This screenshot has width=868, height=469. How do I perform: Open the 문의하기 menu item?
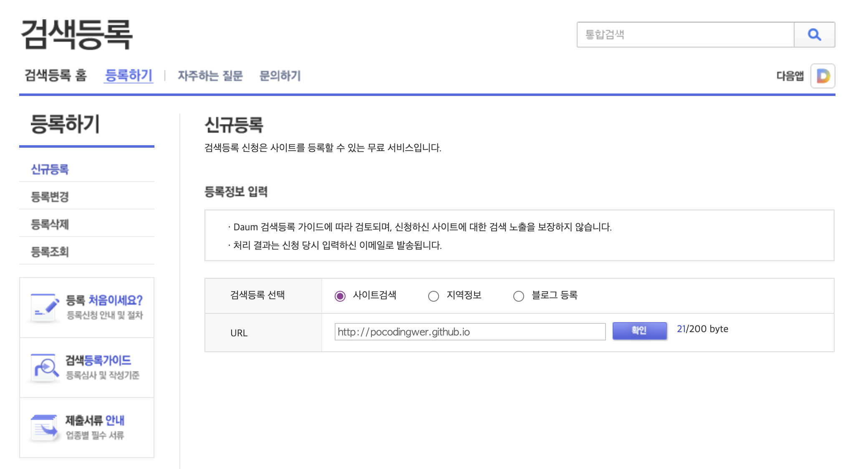[x=280, y=76]
